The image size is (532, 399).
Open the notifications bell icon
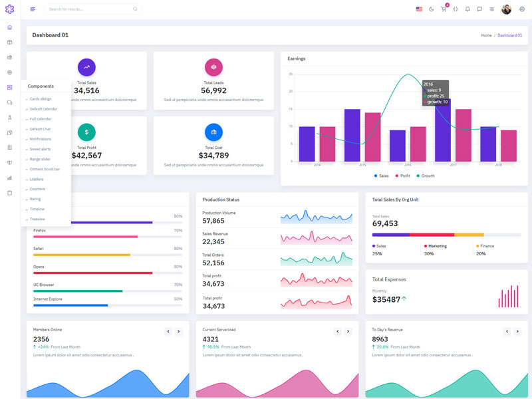pos(467,9)
